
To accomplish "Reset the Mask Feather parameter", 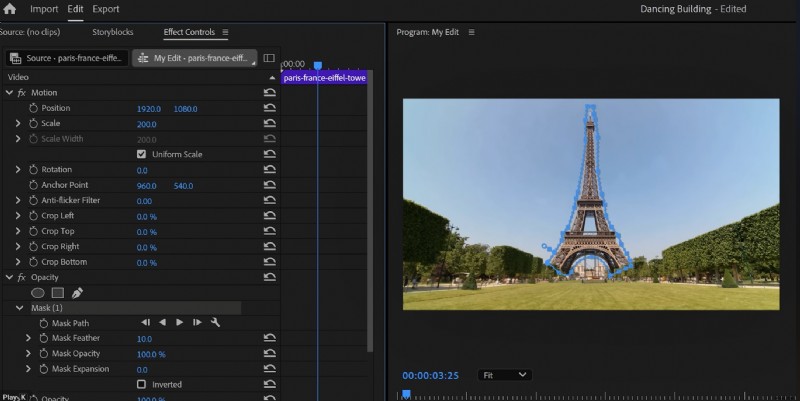I will click(269, 338).
